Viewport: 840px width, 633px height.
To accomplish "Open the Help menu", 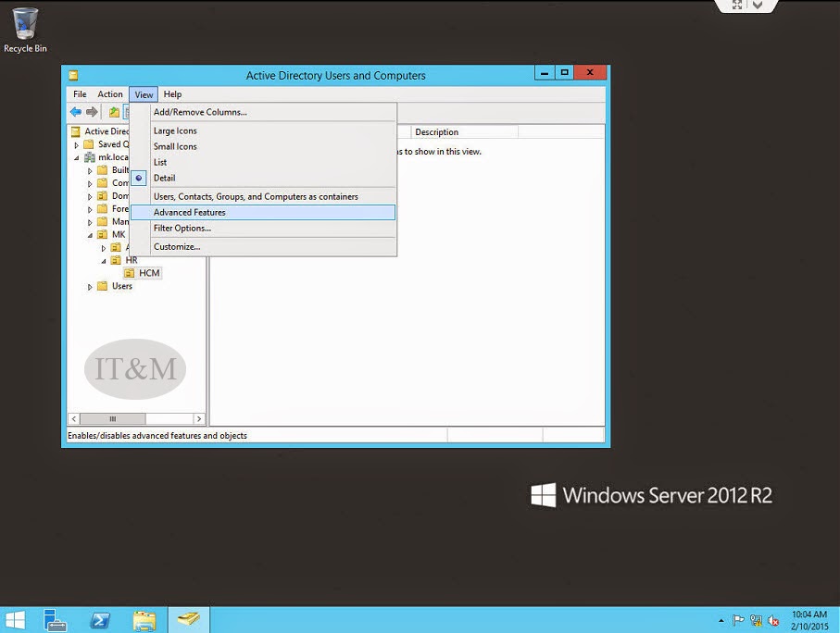I will pyautogui.click(x=172, y=93).
